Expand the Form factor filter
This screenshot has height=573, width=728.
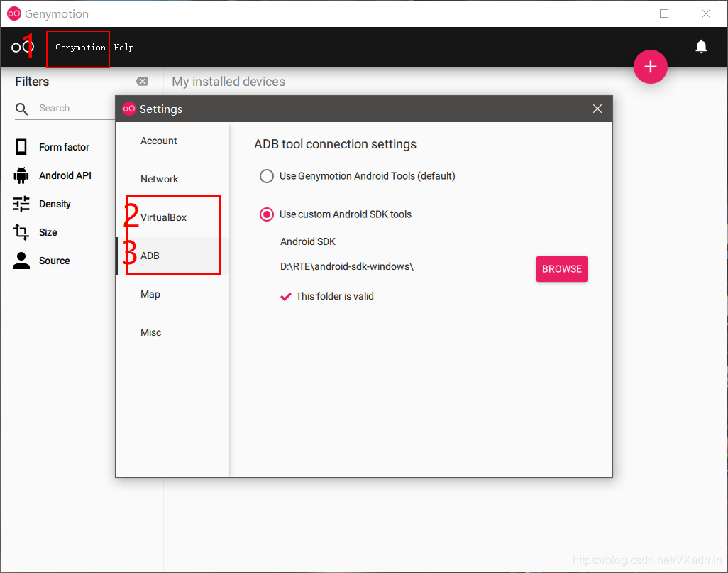click(x=64, y=147)
